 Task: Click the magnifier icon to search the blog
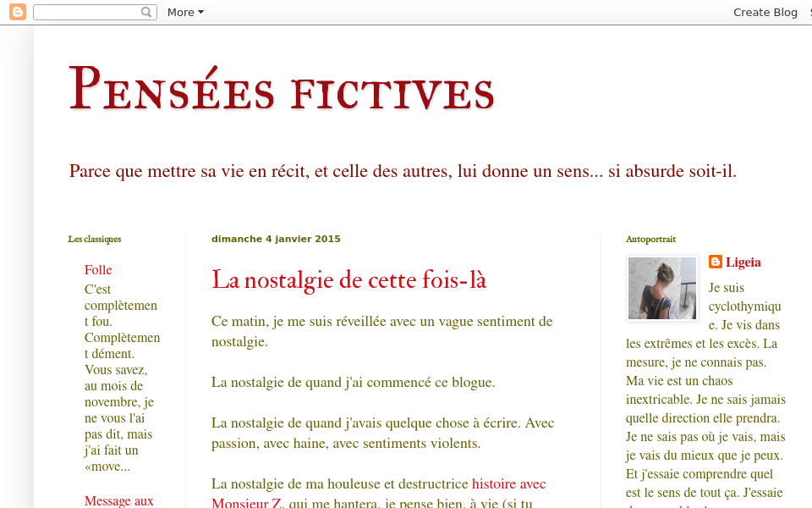[145, 12]
